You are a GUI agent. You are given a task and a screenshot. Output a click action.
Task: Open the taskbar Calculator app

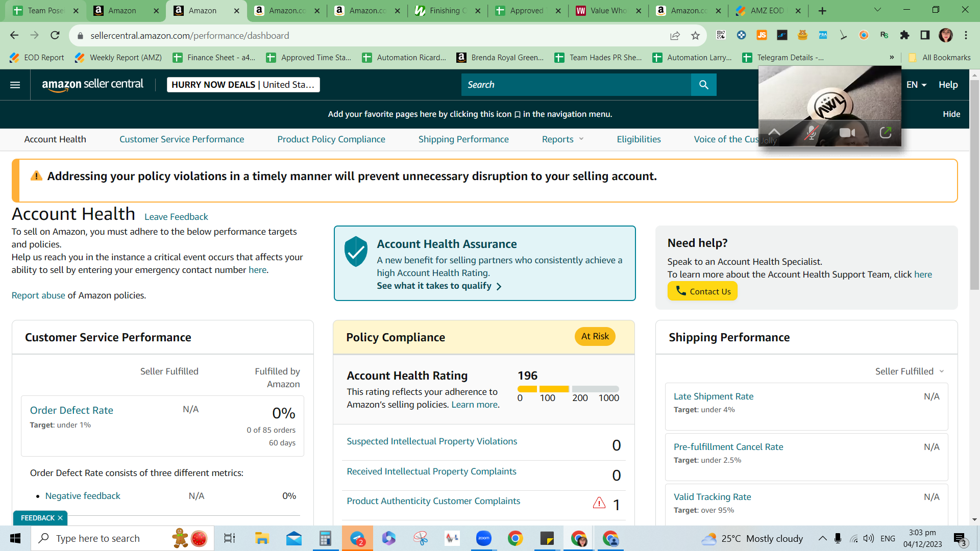click(325, 538)
